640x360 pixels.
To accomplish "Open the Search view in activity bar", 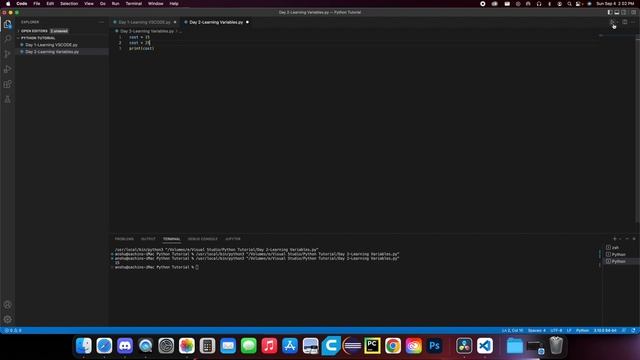I will (7, 39).
